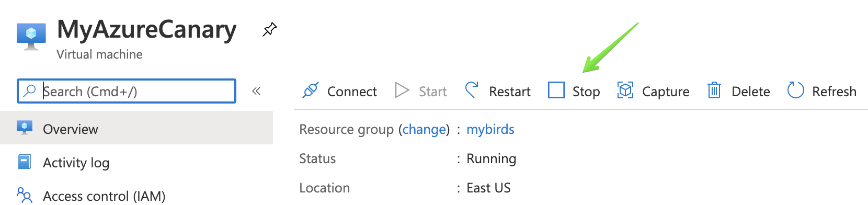This screenshot has width=868, height=205.
Task: Click the Access control people icon
Action: [24, 195]
